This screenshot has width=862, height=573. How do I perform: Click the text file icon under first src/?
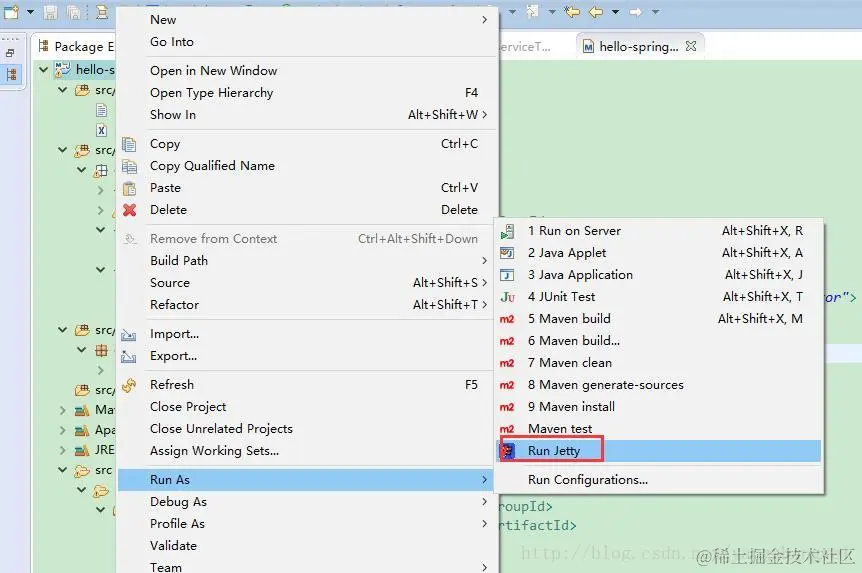click(x=101, y=111)
